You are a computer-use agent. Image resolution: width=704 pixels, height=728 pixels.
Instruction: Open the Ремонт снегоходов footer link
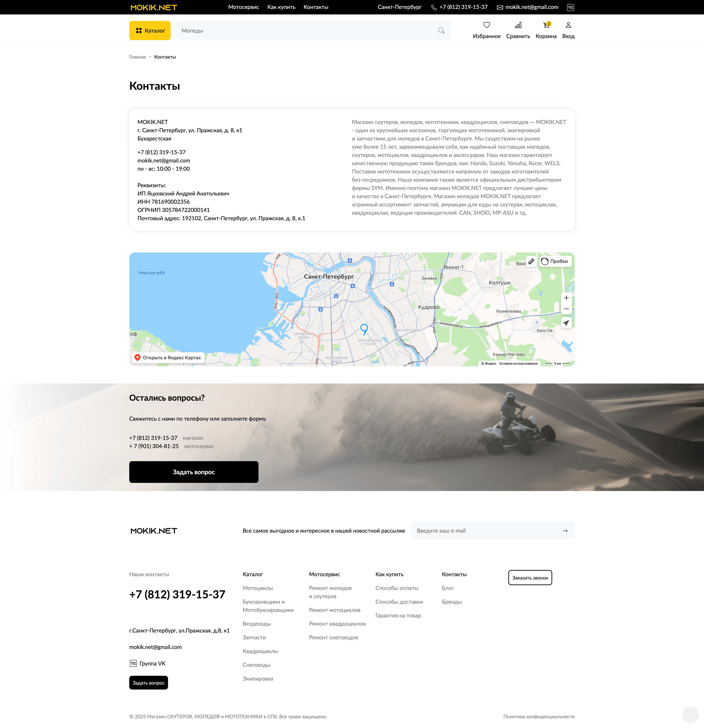pos(334,637)
